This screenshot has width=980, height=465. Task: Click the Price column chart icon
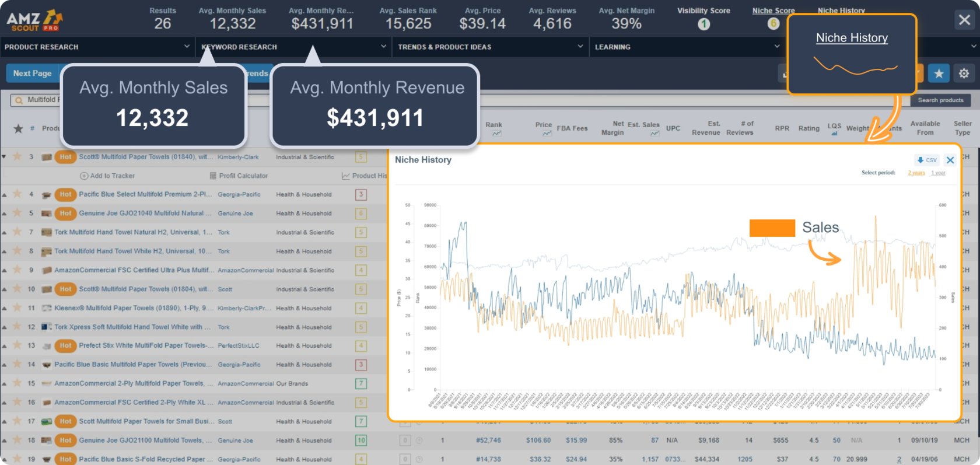[547, 134]
